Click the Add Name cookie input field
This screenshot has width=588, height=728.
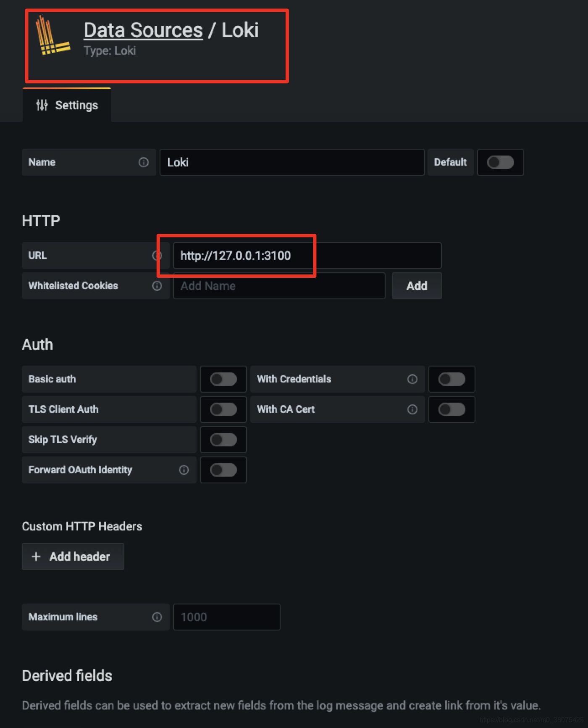tap(279, 286)
